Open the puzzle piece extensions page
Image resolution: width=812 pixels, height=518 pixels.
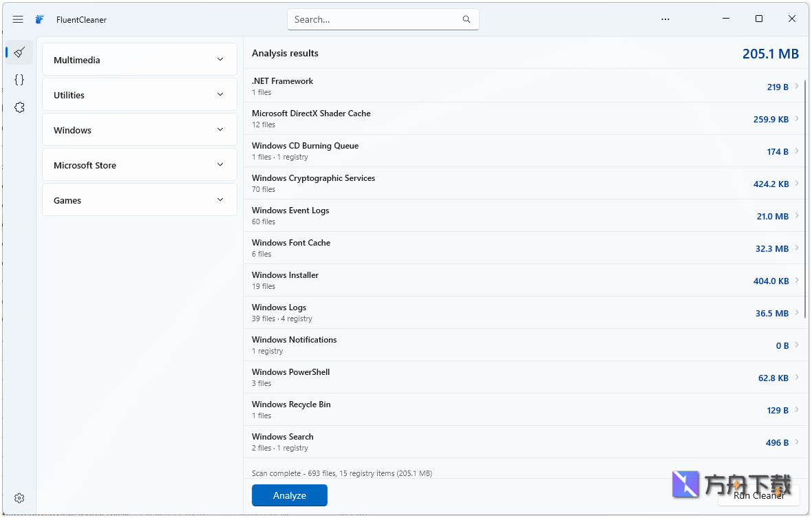20,107
